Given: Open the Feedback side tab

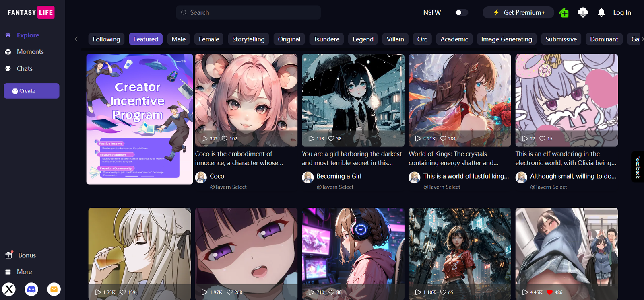Looking at the screenshot, I should tap(638, 166).
